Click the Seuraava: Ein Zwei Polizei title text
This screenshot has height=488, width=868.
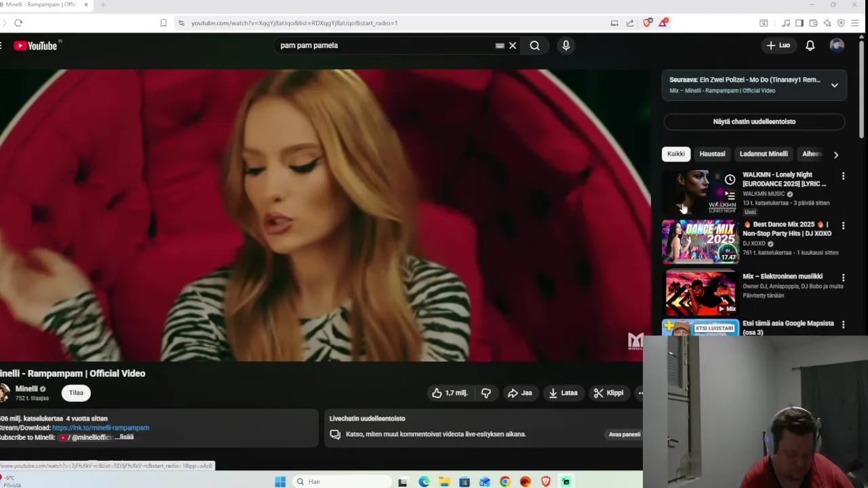point(745,80)
